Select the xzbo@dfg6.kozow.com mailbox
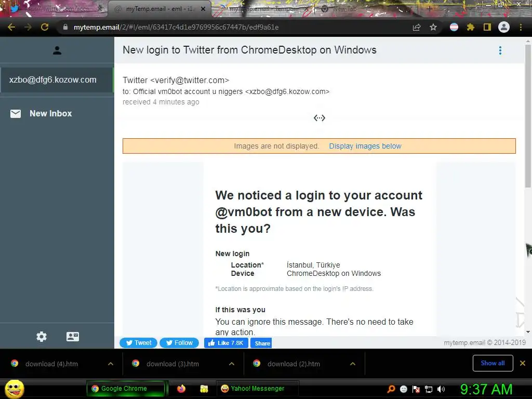This screenshot has width=532, height=399. [56, 79]
